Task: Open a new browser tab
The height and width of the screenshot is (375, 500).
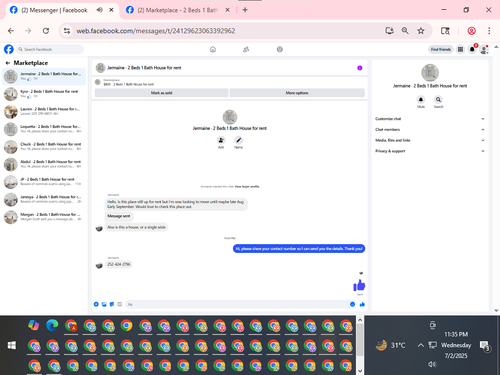Action: coord(245,10)
